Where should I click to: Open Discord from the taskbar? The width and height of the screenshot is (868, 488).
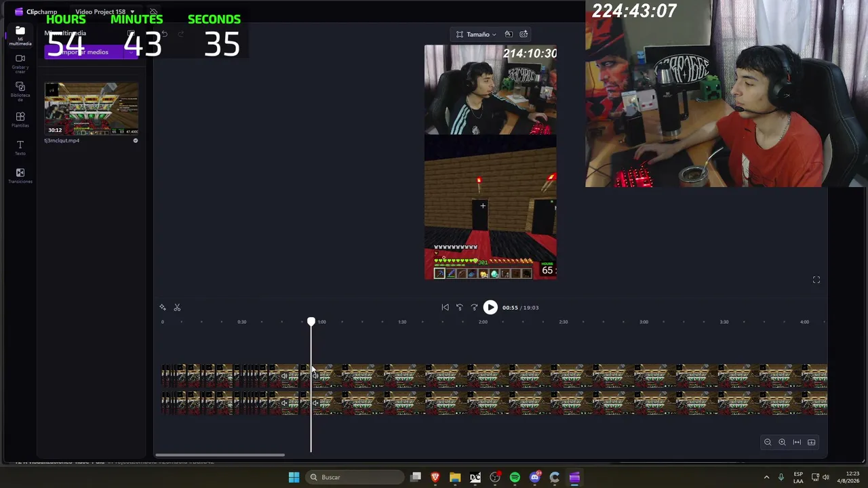pos(534,477)
